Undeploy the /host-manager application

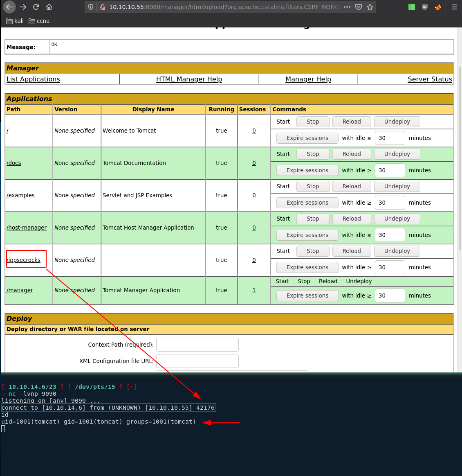397,219
